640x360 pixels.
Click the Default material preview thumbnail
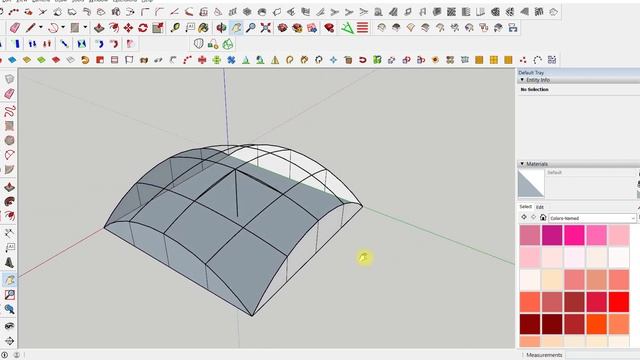point(531,184)
